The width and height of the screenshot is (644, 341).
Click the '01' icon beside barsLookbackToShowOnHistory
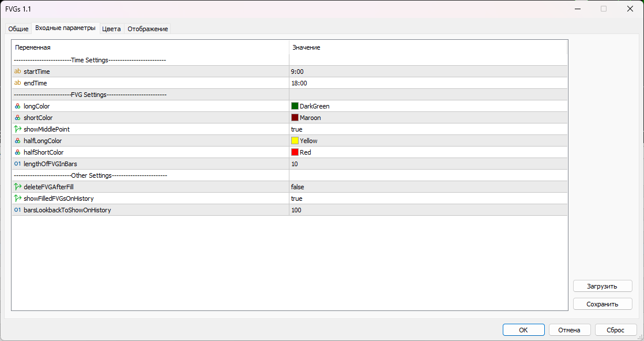tap(17, 209)
